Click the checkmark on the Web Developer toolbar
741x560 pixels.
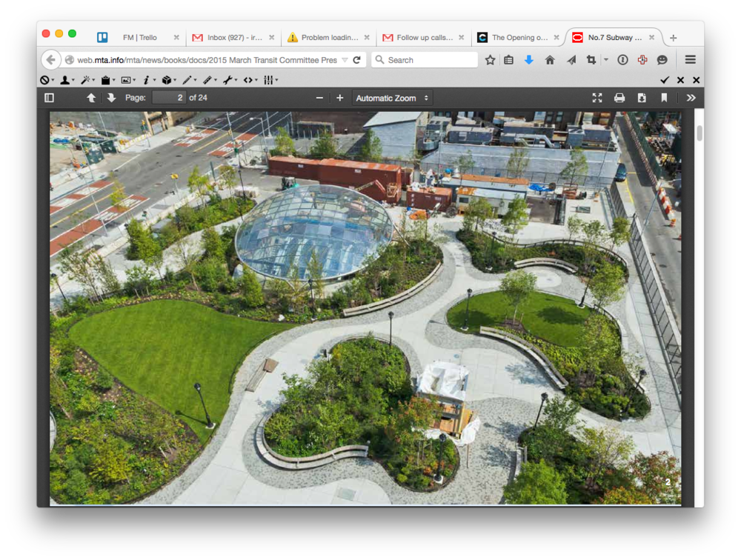(665, 79)
